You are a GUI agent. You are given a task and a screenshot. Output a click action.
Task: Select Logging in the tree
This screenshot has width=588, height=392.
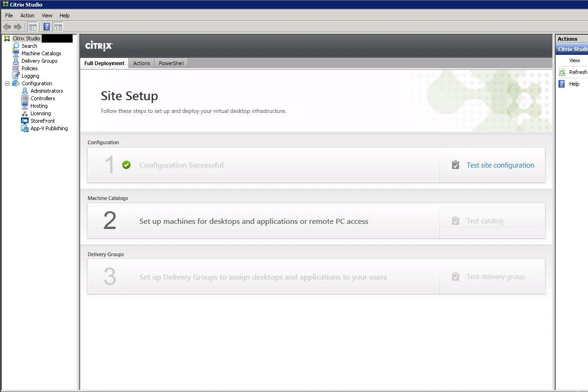(x=30, y=76)
